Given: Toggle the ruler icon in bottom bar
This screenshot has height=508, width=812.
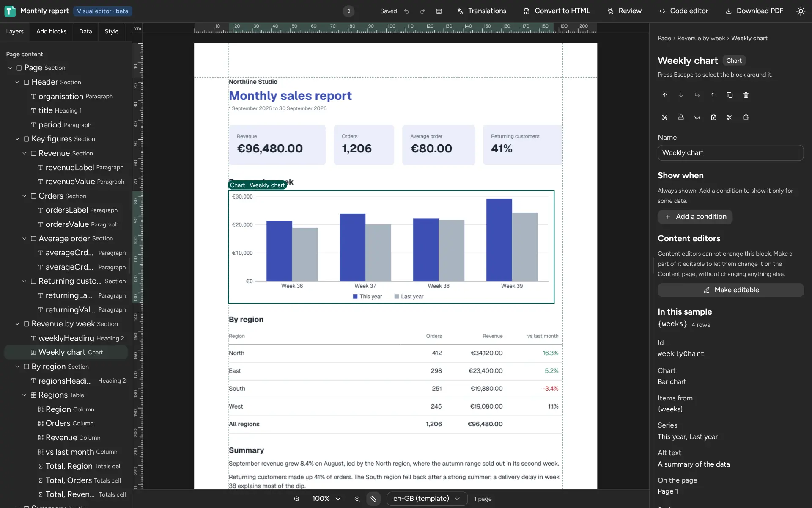Looking at the screenshot, I should click(373, 499).
